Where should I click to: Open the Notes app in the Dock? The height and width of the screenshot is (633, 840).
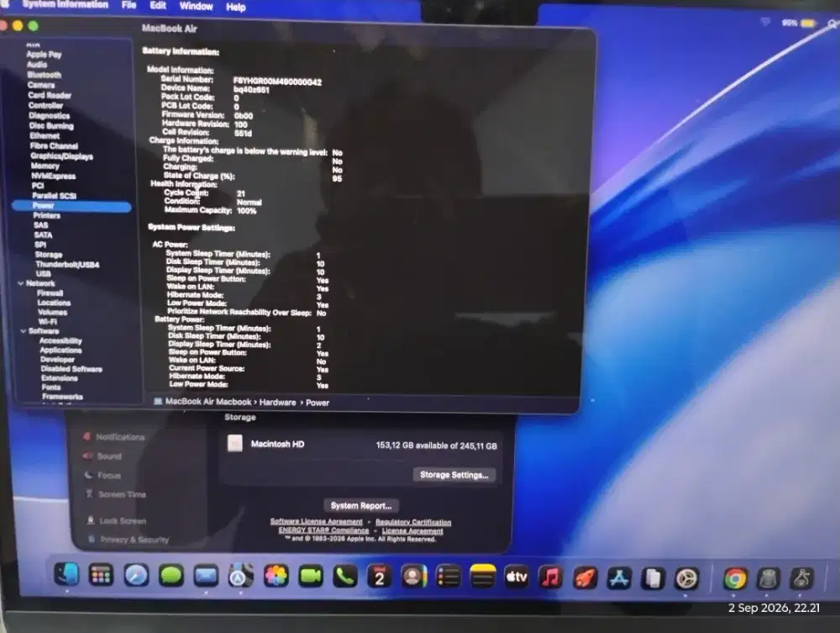[x=483, y=578]
